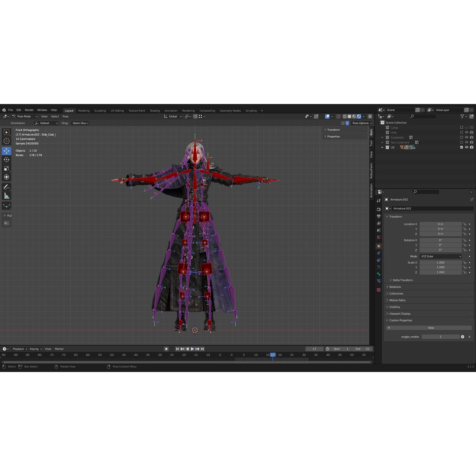Image resolution: width=476 pixels, height=476 pixels.
Task: Click New custom property button
Action: click(429, 328)
